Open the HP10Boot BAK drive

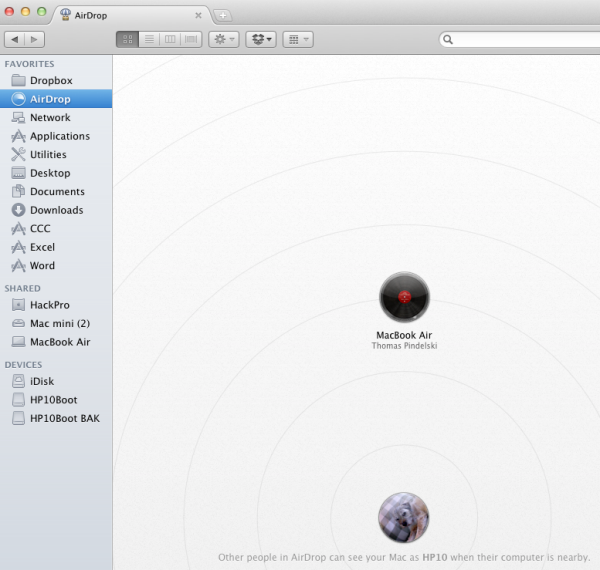click(x=56, y=418)
